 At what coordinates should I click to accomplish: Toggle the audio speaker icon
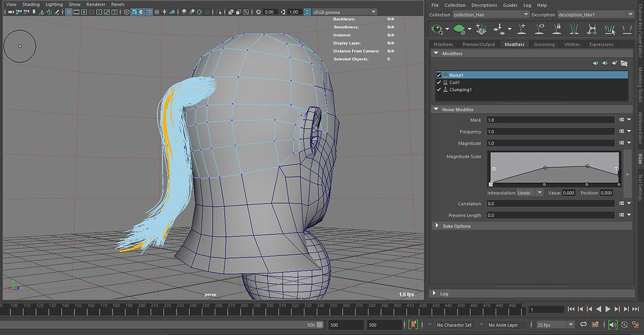point(612,325)
